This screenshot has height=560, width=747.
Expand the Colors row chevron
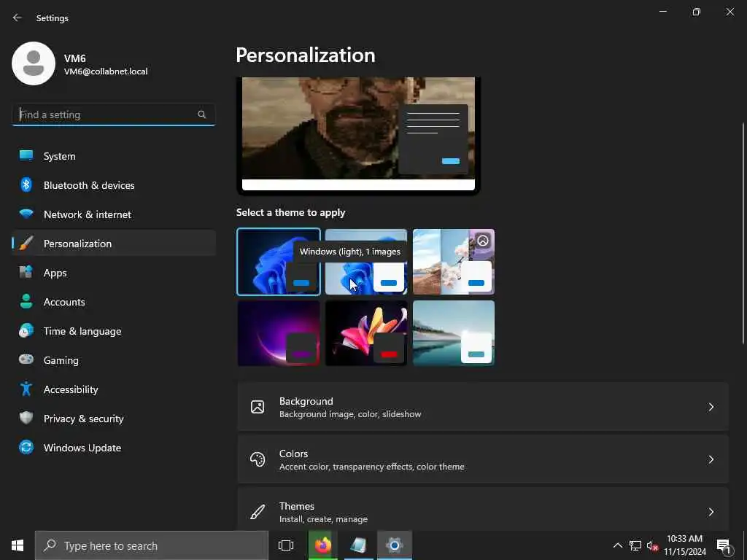(x=711, y=459)
